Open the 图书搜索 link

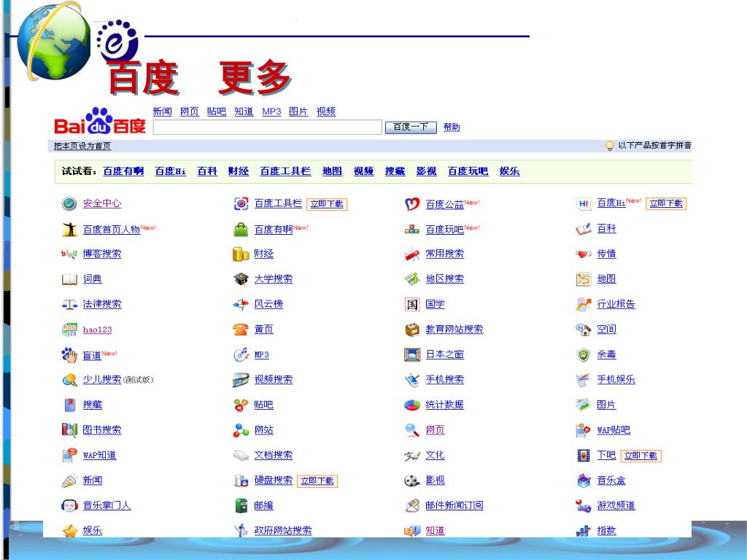coord(102,429)
